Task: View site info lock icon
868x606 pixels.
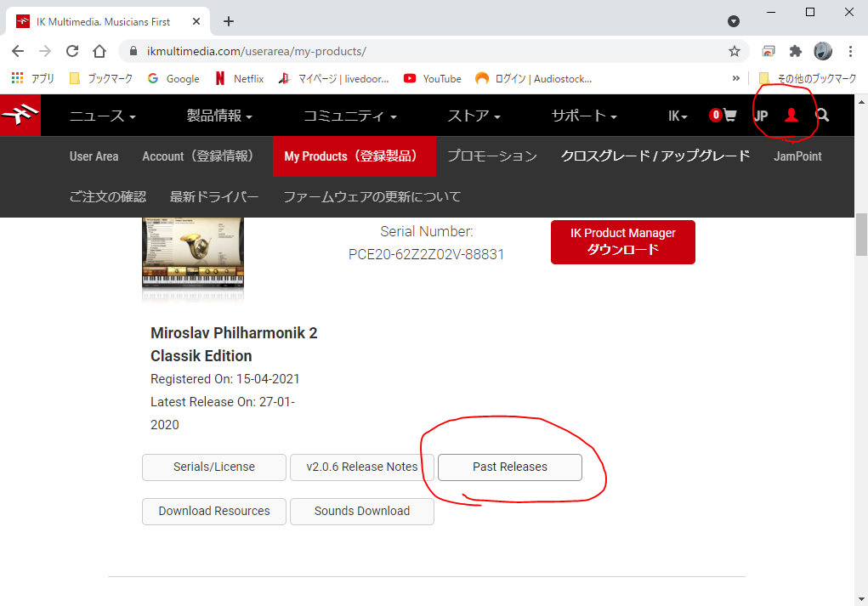Action: [133, 52]
